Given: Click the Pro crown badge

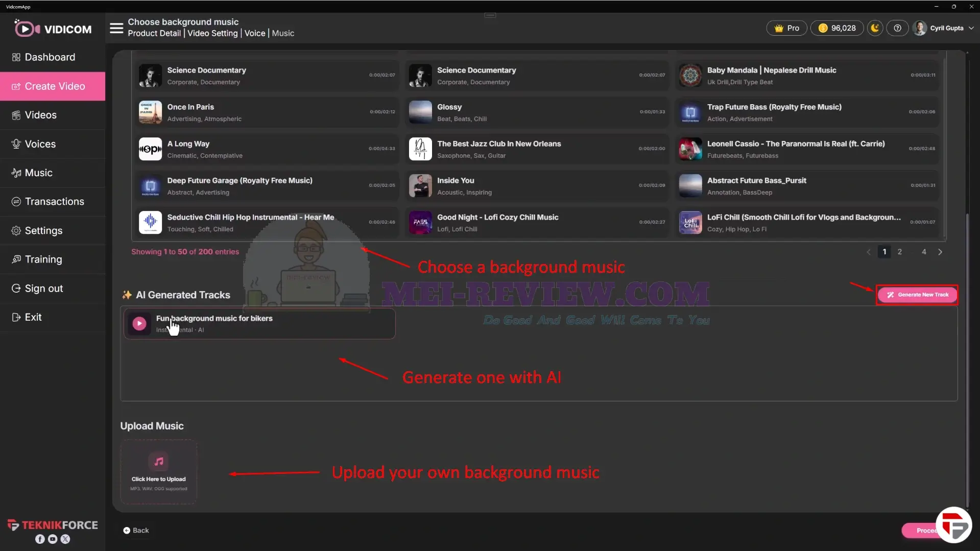Looking at the screenshot, I should [x=786, y=28].
